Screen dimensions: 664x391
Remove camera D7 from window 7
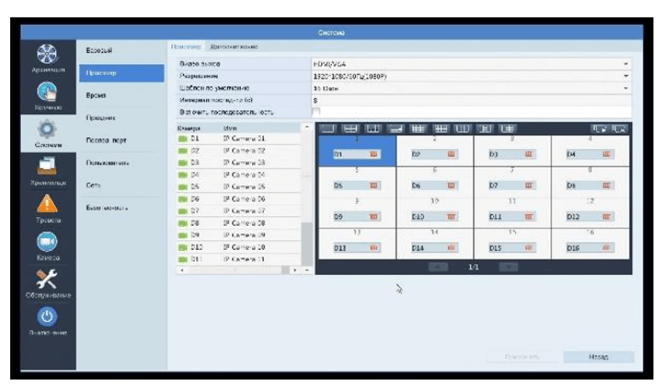click(528, 185)
